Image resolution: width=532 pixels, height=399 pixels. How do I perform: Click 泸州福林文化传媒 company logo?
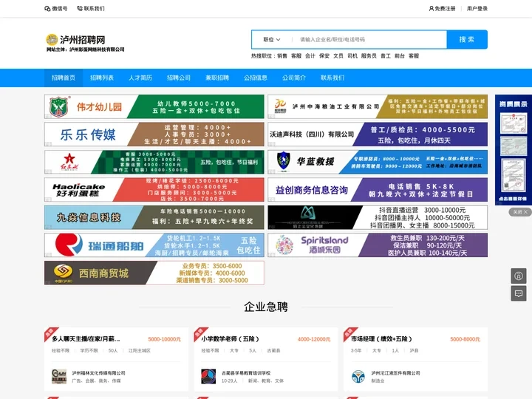(x=59, y=377)
